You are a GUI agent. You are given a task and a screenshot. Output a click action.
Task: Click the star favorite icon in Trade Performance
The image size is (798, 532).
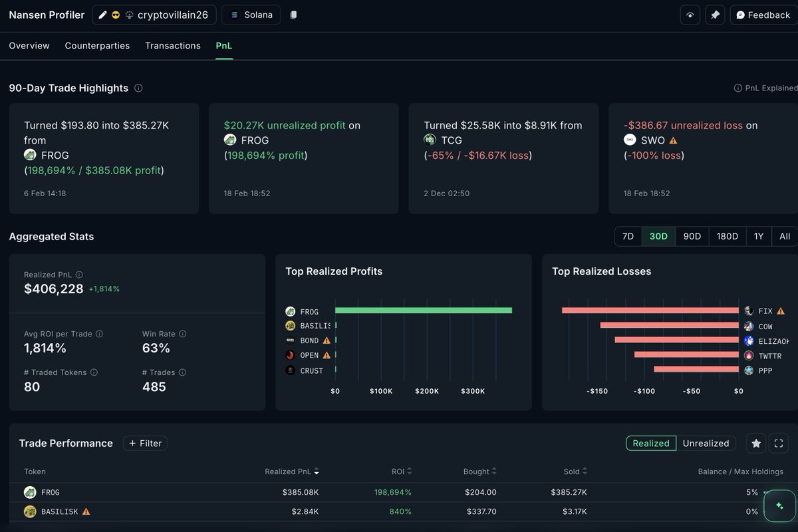point(755,443)
